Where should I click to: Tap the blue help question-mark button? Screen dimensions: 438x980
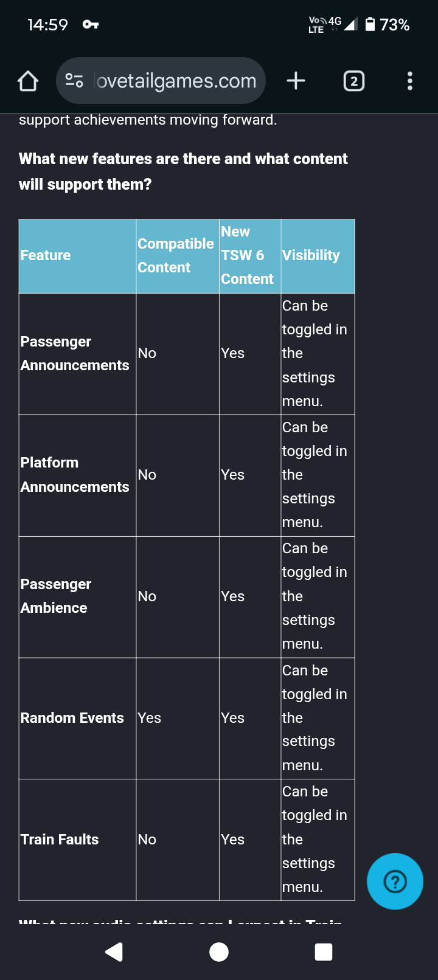(395, 881)
